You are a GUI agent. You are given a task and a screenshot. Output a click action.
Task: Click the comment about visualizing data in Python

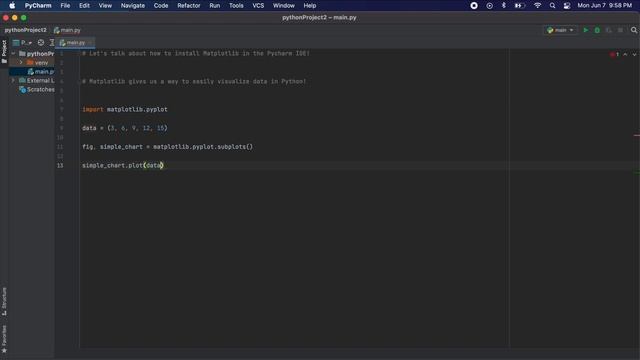click(x=194, y=82)
